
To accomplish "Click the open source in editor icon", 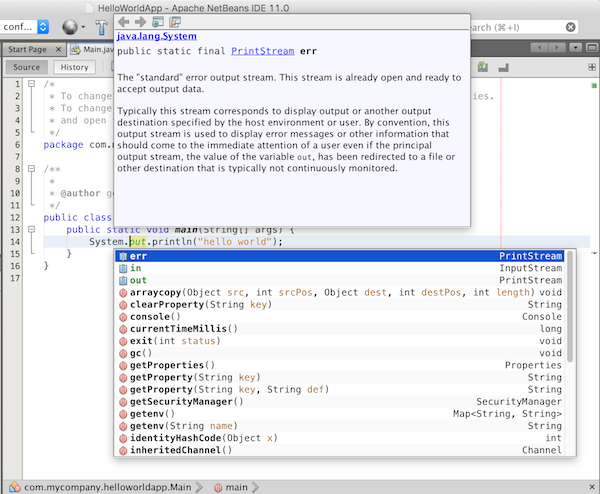I will (174, 22).
